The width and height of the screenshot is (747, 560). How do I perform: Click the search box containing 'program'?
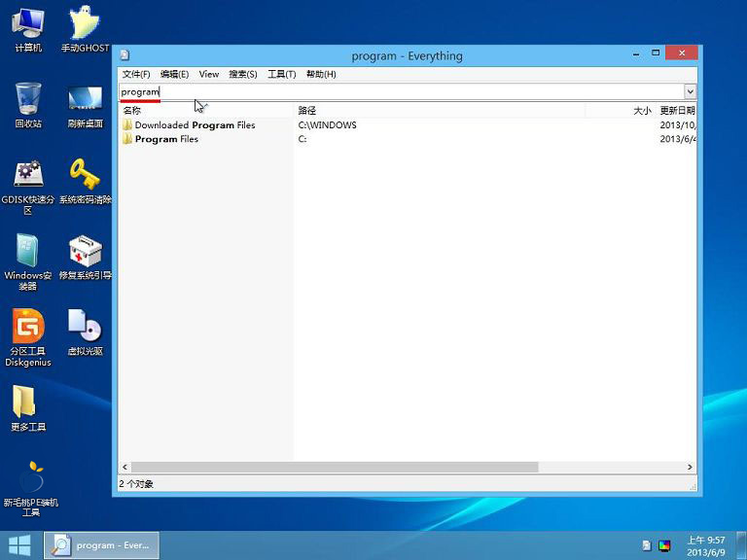(402, 91)
